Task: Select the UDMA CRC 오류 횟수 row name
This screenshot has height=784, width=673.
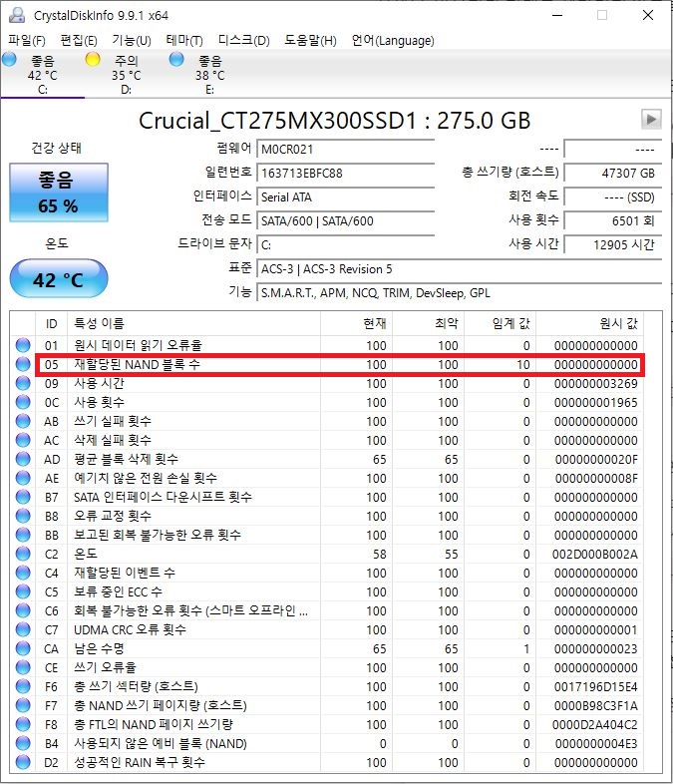Action: [x=130, y=630]
